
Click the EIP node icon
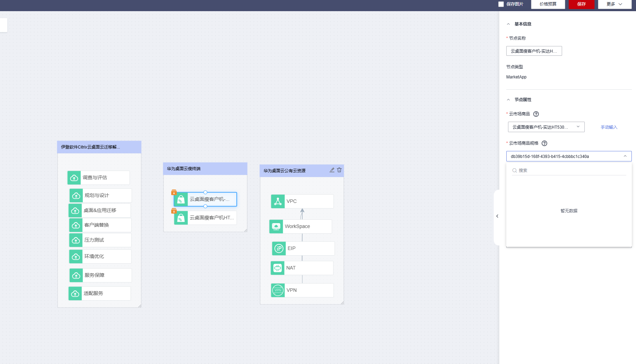[279, 249]
